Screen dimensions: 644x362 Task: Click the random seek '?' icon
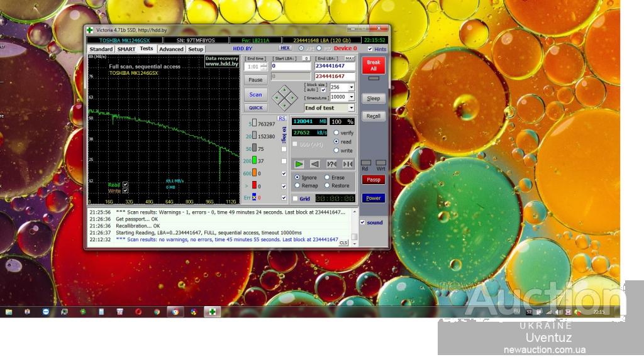click(x=331, y=164)
